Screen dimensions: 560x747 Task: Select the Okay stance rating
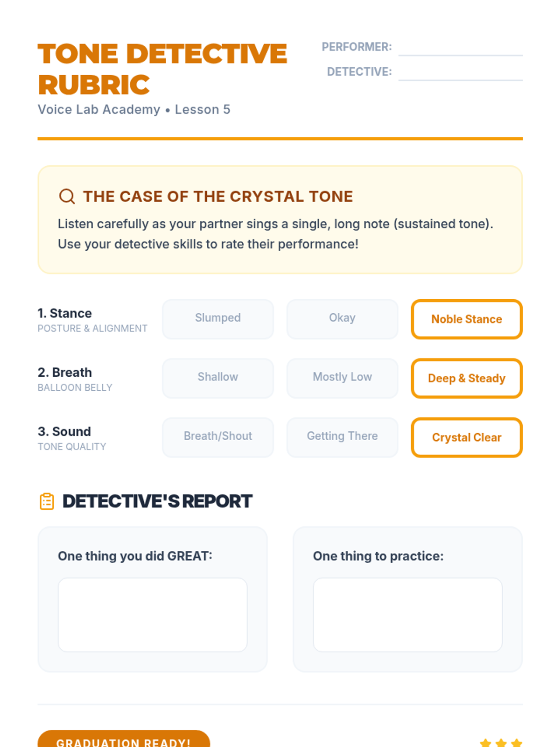(x=342, y=319)
